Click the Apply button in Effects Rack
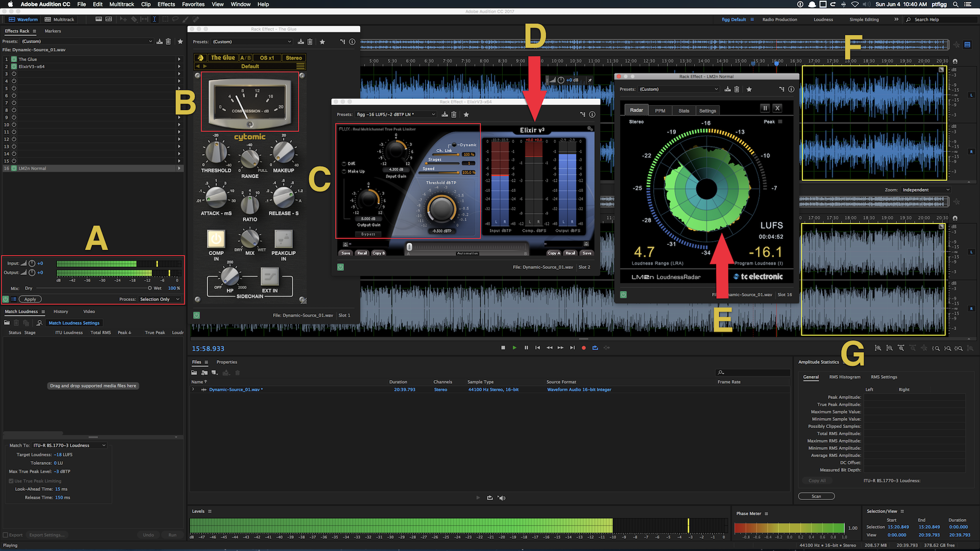This screenshot has height=551, width=980. click(30, 299)
